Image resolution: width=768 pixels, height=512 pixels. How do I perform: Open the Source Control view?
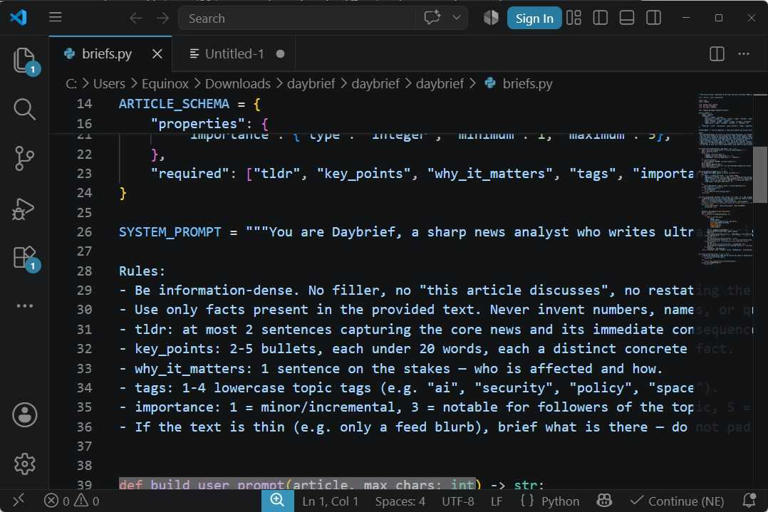[x=24, y=158]
